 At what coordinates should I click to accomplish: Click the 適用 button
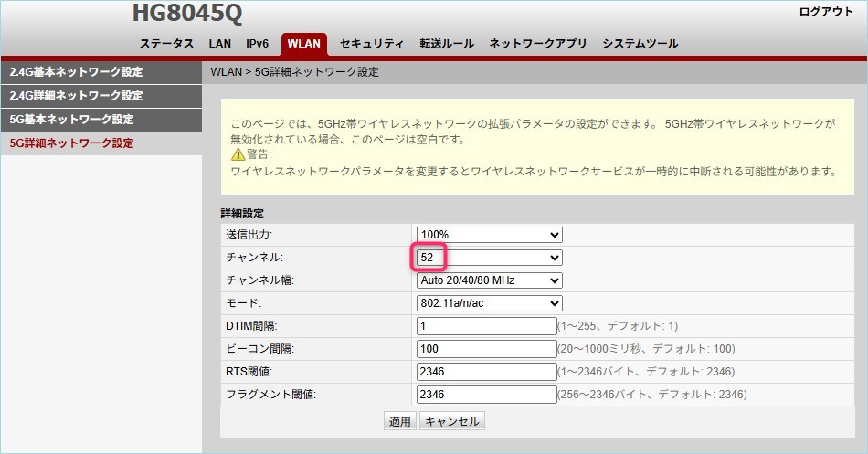pyautogui.click(x=399, y=421)
